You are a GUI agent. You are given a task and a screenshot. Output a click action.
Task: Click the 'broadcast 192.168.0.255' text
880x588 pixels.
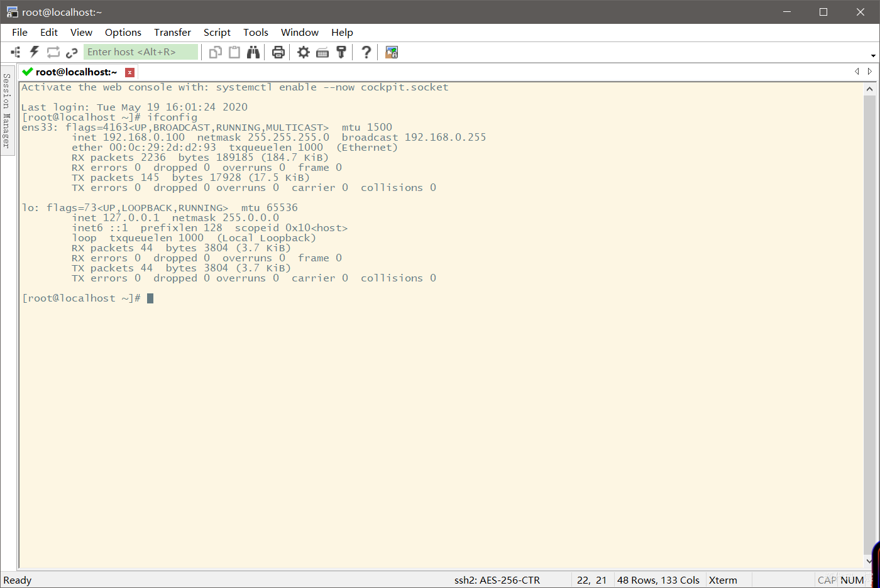click(x=414, y=138)
